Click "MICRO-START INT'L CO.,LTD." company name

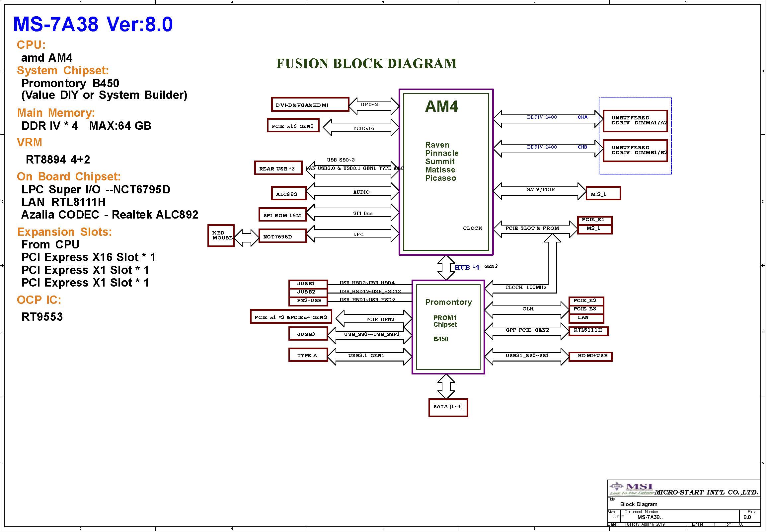pyautogui.click(x=706, y=492)
